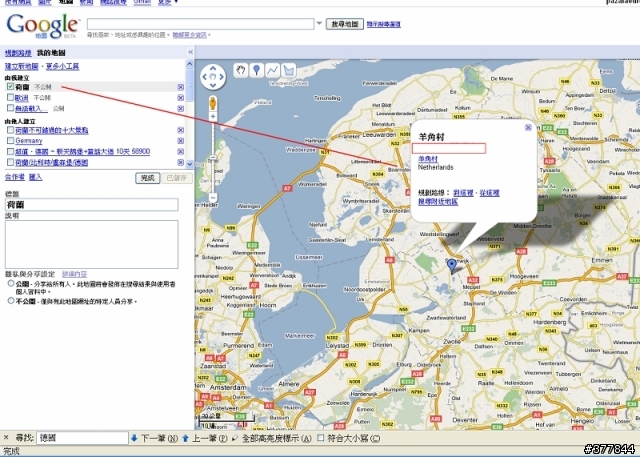Close the 羊角村 info balloon

pos(528,128)
